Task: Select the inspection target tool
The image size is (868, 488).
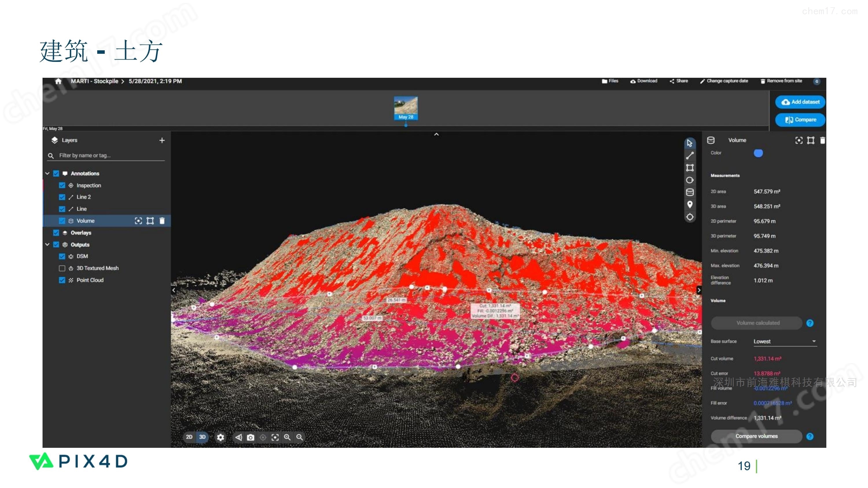Action: (x=690, y=217)
